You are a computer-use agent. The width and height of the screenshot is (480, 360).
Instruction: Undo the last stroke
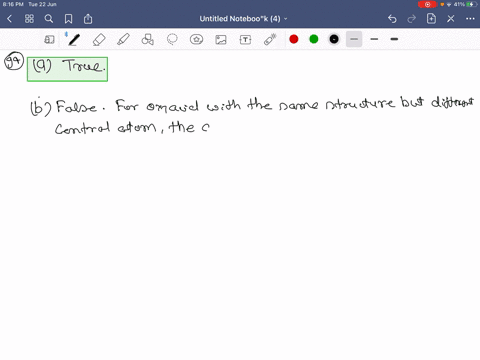point(392,19)
